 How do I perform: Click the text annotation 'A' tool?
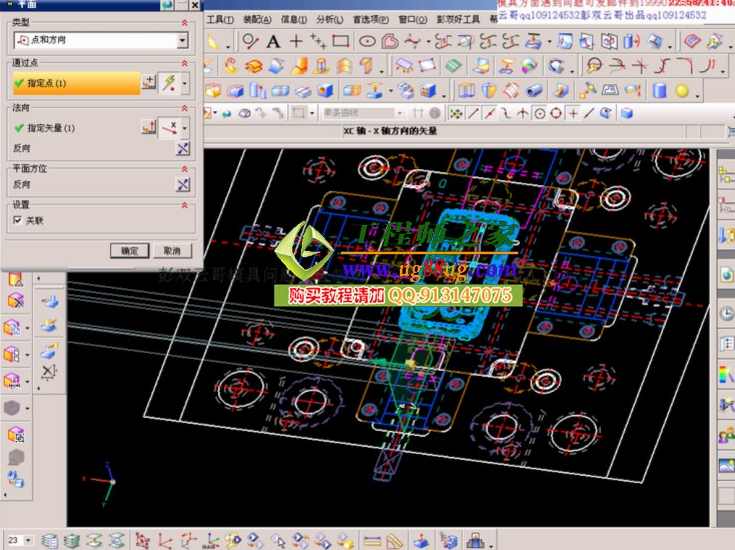[273, 42]
